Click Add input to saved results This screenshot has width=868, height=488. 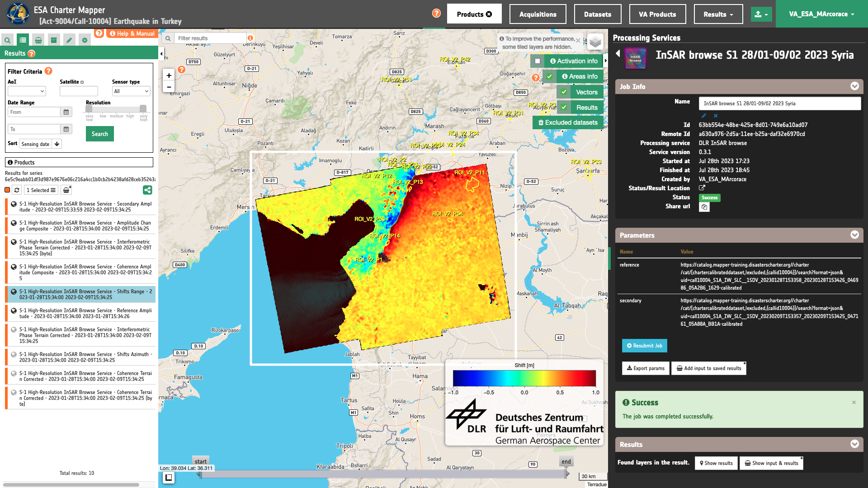[709, 368]
